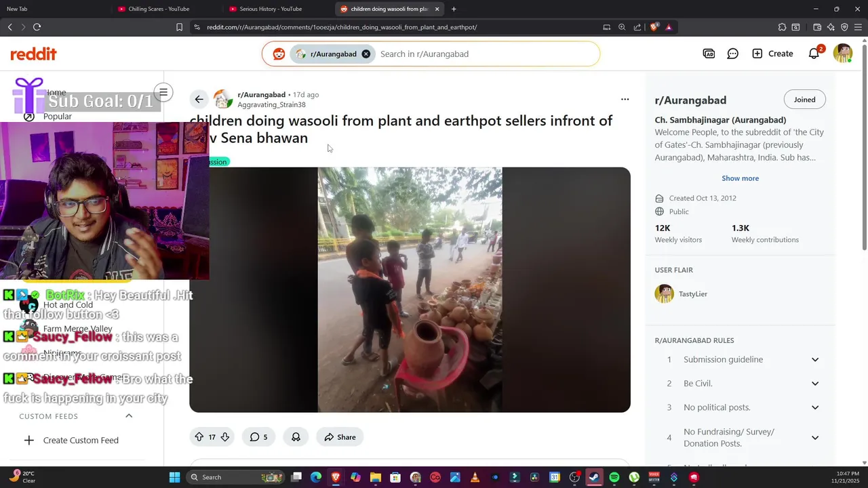Viewport: 868px width, 488px height.
Task: Collapse the Custom Feeds section
Action: click(x=129, y=416)
